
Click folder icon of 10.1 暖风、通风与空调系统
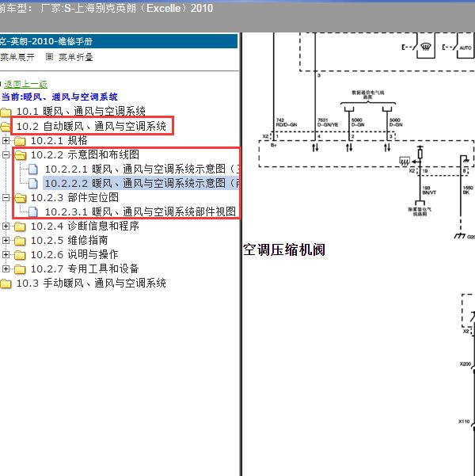pyautogui.click(x=6, y=112)
